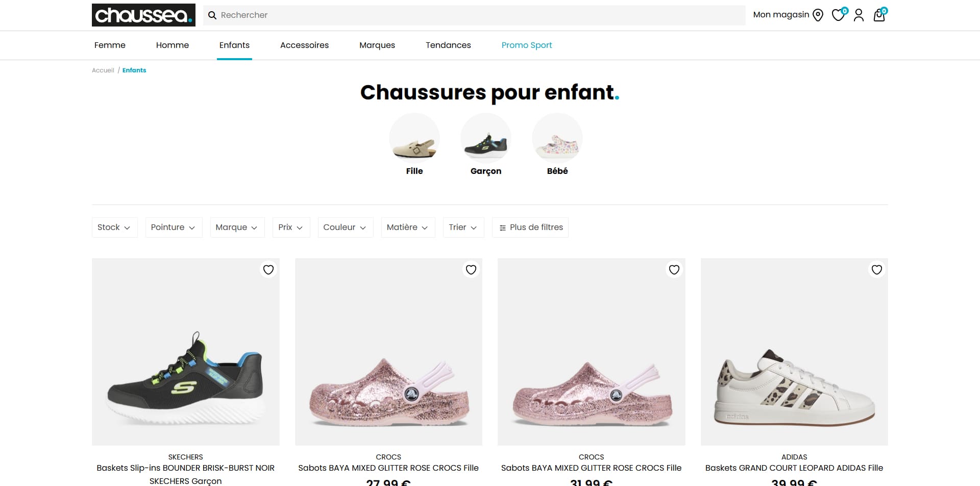Screen dimensions: 980x486
Task: Expand the Couleur filter dropdown
Action: pos(346,227)
